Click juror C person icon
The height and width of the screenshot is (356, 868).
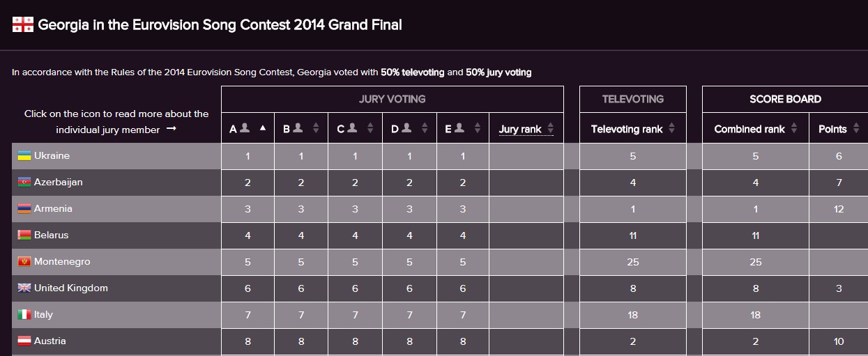352,127
